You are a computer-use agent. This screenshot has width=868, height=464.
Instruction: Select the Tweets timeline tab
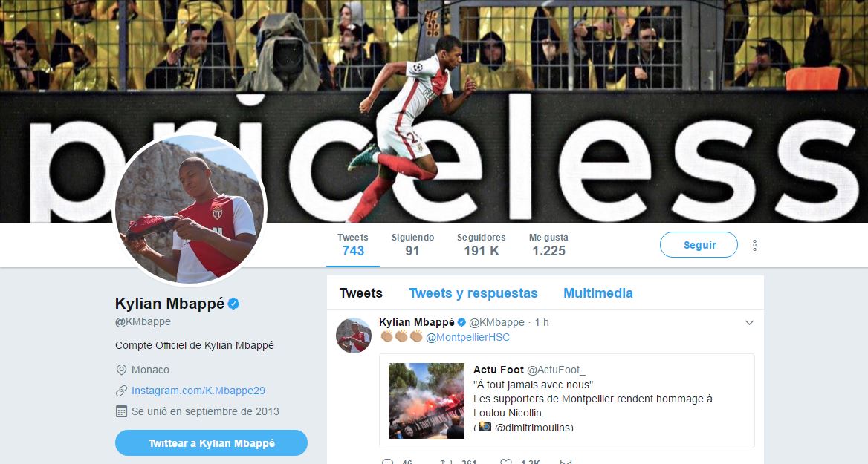tap(361, 293)
